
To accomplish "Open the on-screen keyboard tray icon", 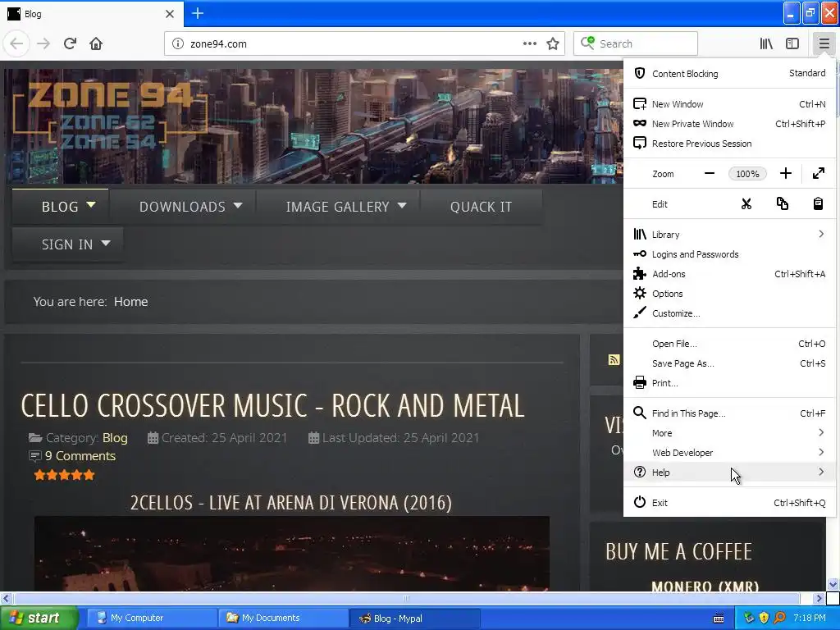I will pos(719,619).
